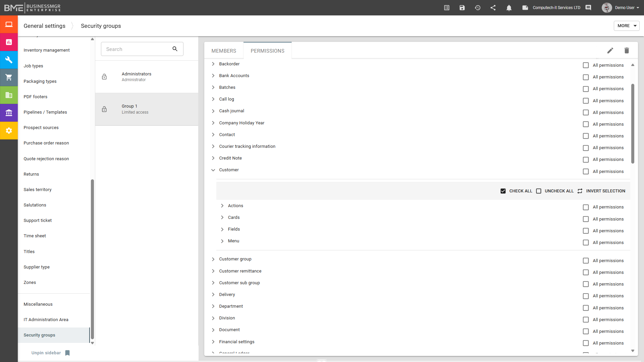Open the shopping cart sales module
The image size is (644, 362).
coord(9,77)
